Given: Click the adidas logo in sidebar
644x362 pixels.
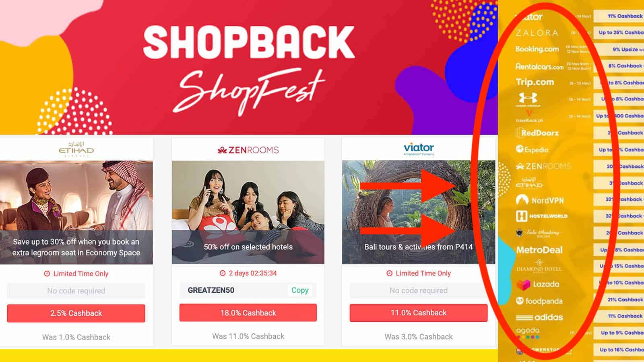Looking at the screenshot, I should point(539,317).
